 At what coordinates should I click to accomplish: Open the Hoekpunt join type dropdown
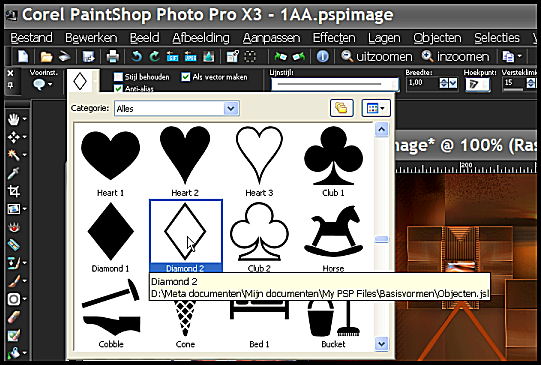[478, 84]
